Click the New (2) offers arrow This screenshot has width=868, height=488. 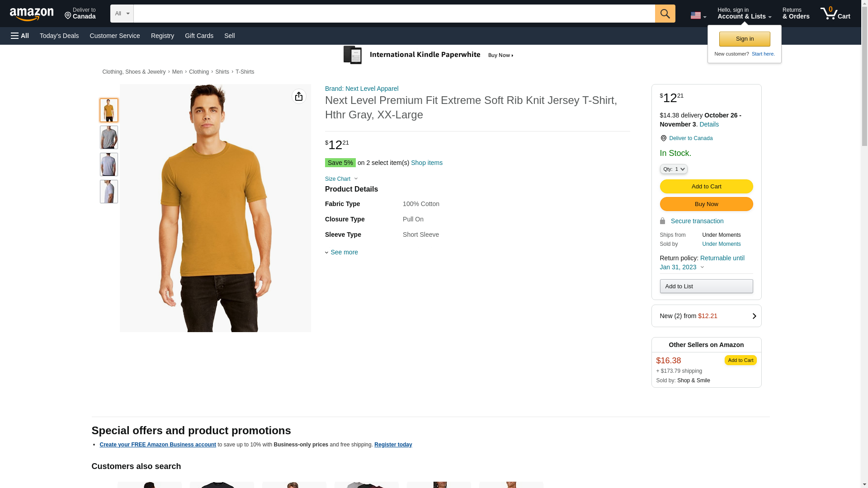point(754,316)
